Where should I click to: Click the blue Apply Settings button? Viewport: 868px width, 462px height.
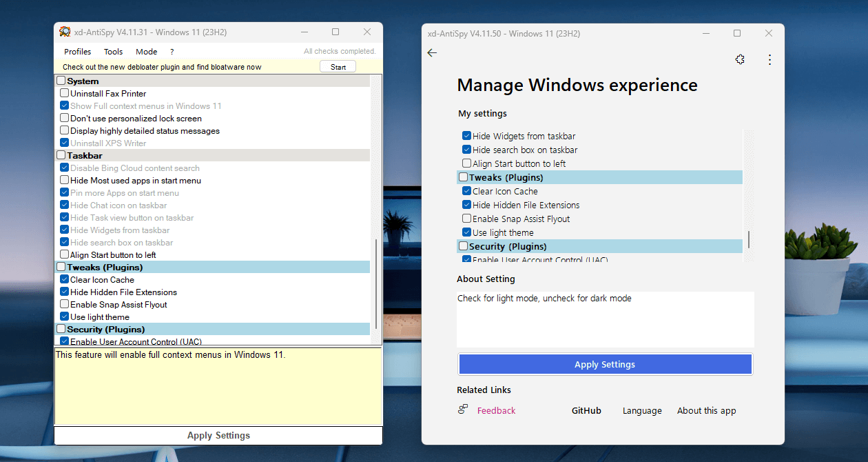[x=605, y=364]
